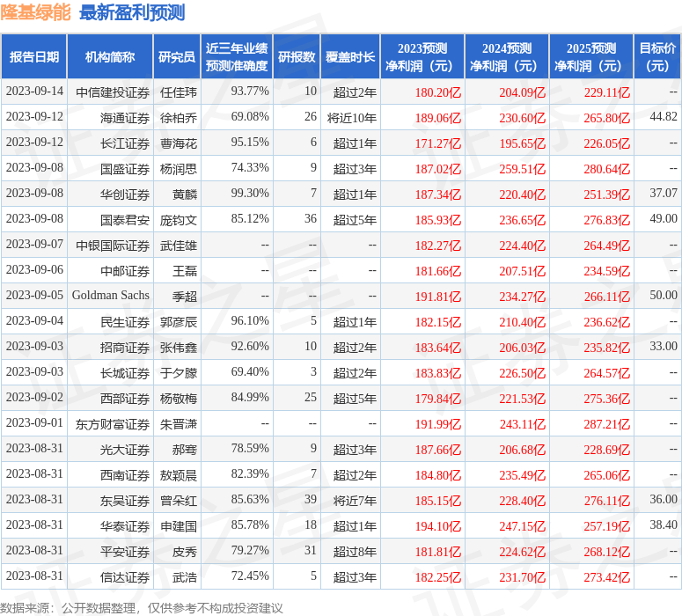The image size is (682, 616).
Task: Click accuracy value 93.77%
Action: point(250,92)
